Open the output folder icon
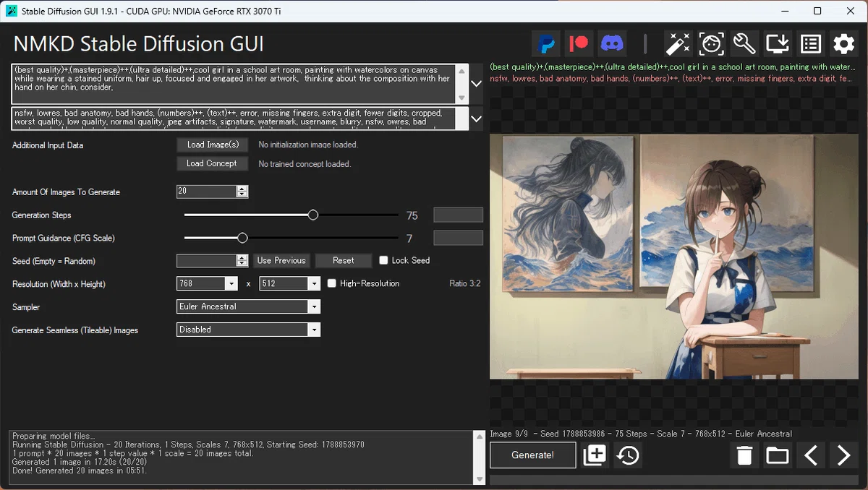 point(778,455)
